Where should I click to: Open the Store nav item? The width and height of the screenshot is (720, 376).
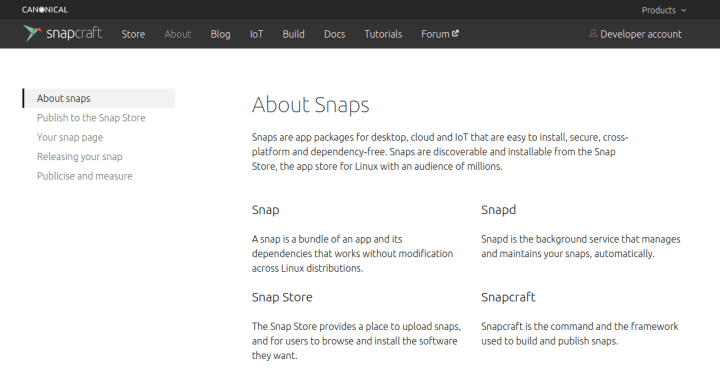[x=133, y=34]
